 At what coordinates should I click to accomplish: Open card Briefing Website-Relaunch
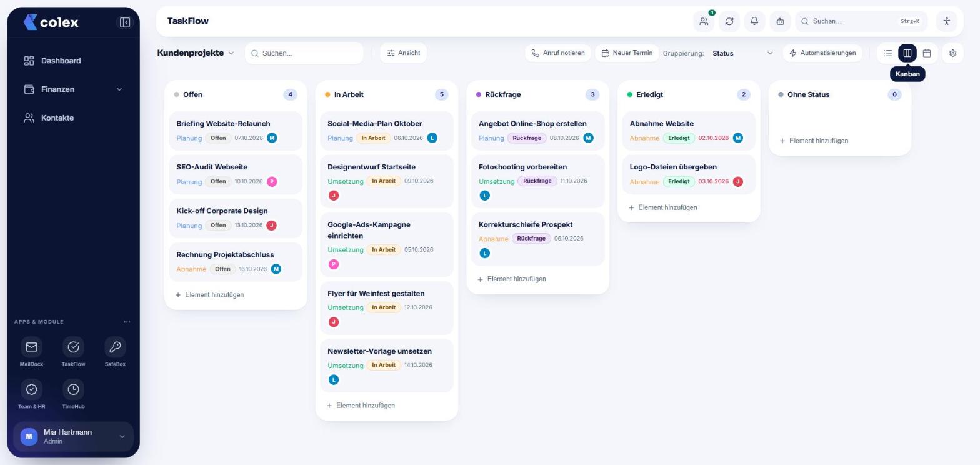[236, 131]
